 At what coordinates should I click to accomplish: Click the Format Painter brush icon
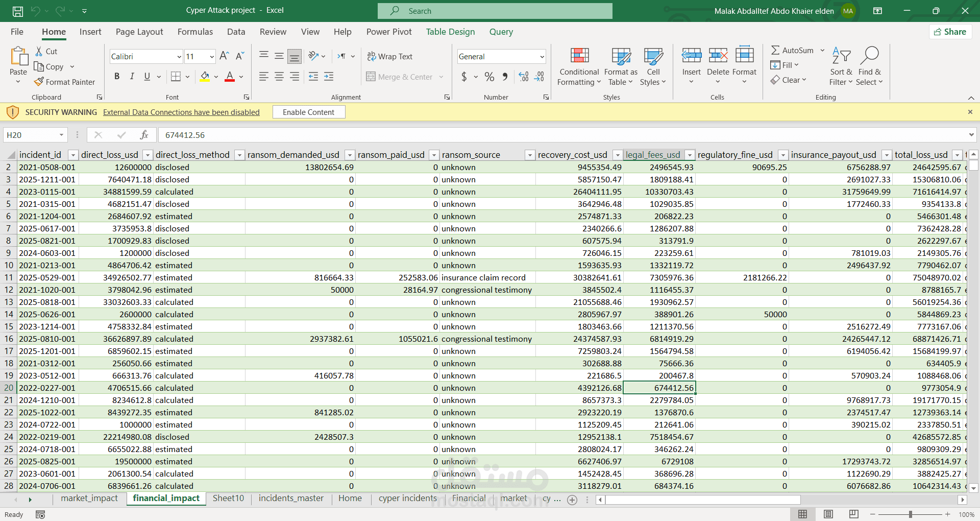(x=39, y=82)
